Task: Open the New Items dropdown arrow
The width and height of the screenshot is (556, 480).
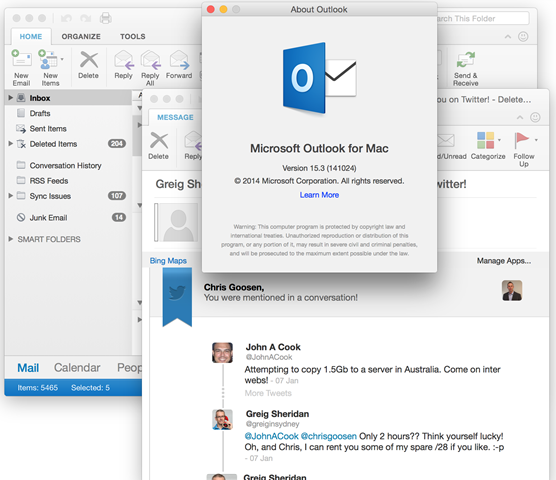Action: [62, 59]
